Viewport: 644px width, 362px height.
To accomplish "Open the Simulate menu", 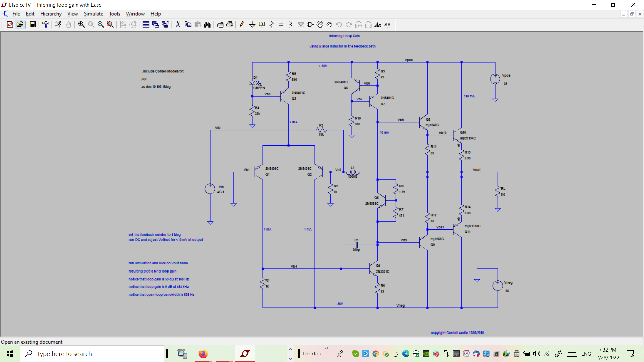I will click(93, 14).
